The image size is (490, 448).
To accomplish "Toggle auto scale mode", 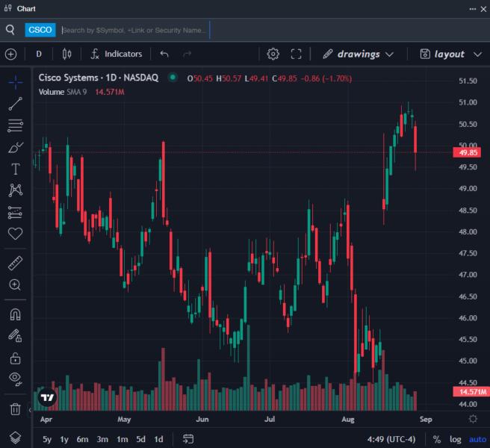I will click(x=477, y=439).
